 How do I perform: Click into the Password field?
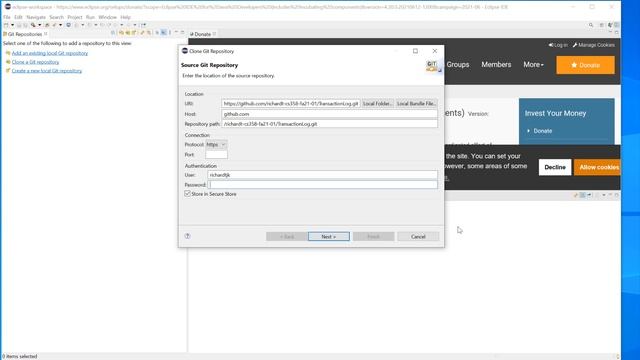[x=322, y=184]
